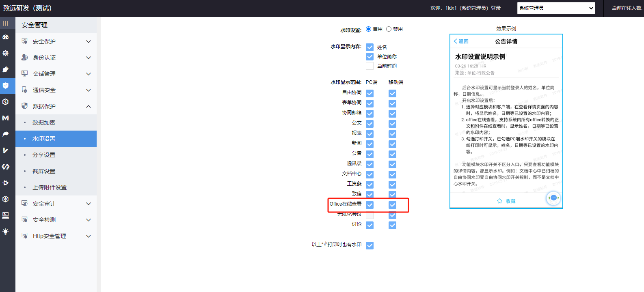Collapse the 数据保护 menu group
The image size is (644, 292).
[x=56, y=106]
